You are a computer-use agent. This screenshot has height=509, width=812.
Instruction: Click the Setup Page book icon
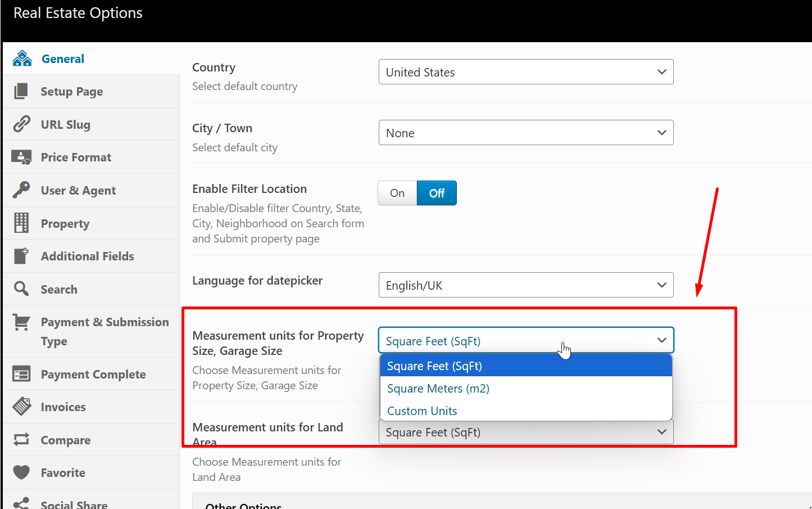[21, 91]
